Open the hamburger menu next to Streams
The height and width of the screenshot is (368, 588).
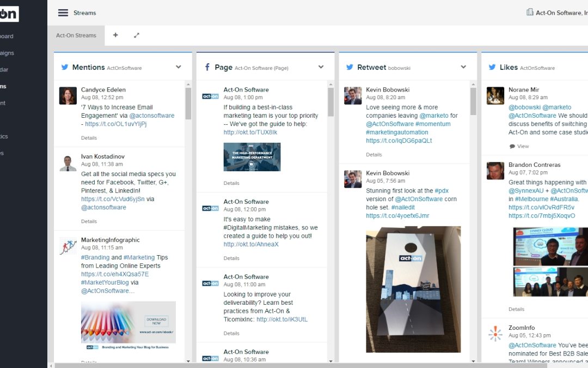[63, 13]
